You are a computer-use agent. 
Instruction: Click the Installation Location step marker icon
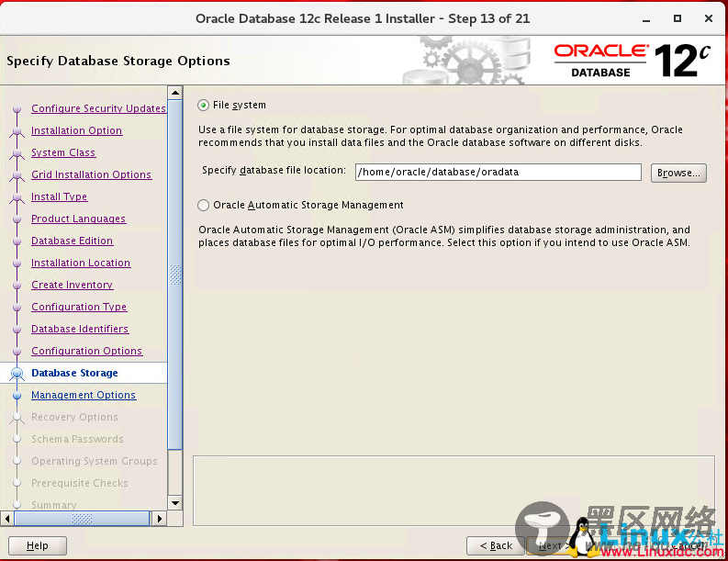pyautogui.click(x=17, y=263)
